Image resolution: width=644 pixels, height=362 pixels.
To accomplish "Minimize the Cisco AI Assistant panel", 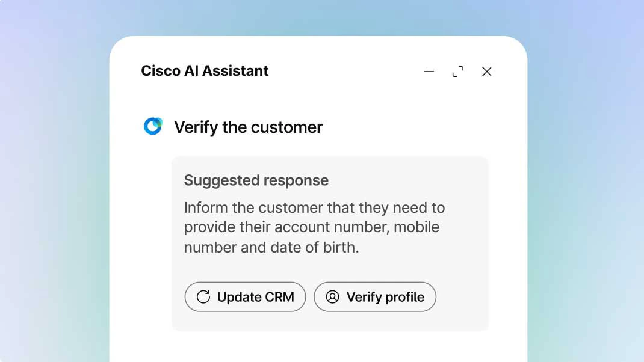I will [429, 72].
